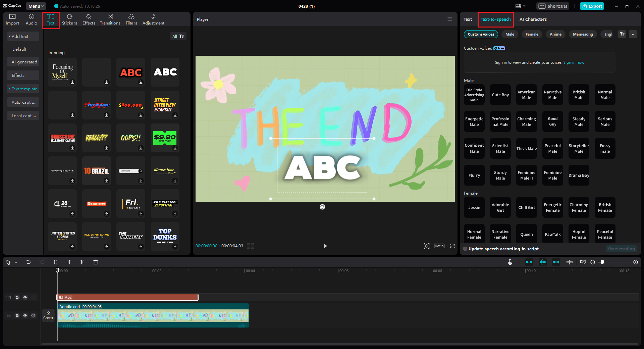Enable Update speech according to script

tap(465, 249)
